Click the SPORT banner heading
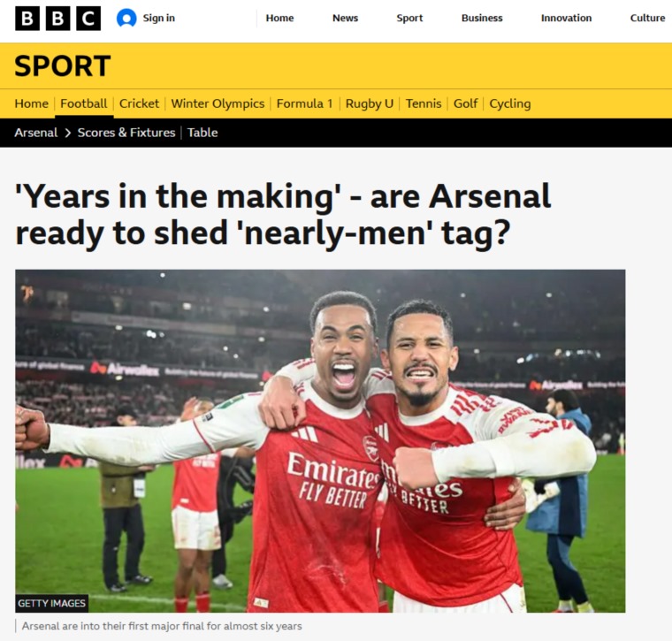This screenshot has width=672, height=641. coord(63,66)
